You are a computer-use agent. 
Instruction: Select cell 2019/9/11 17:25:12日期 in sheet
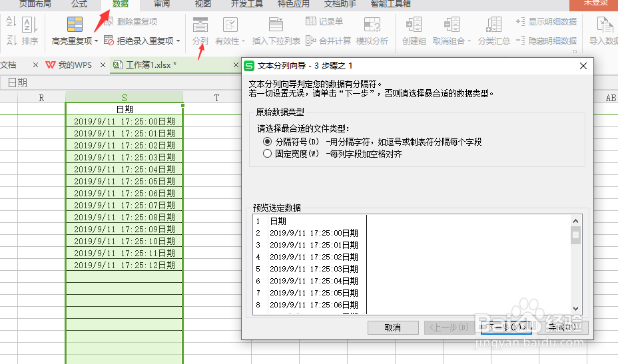pos(124,265)
